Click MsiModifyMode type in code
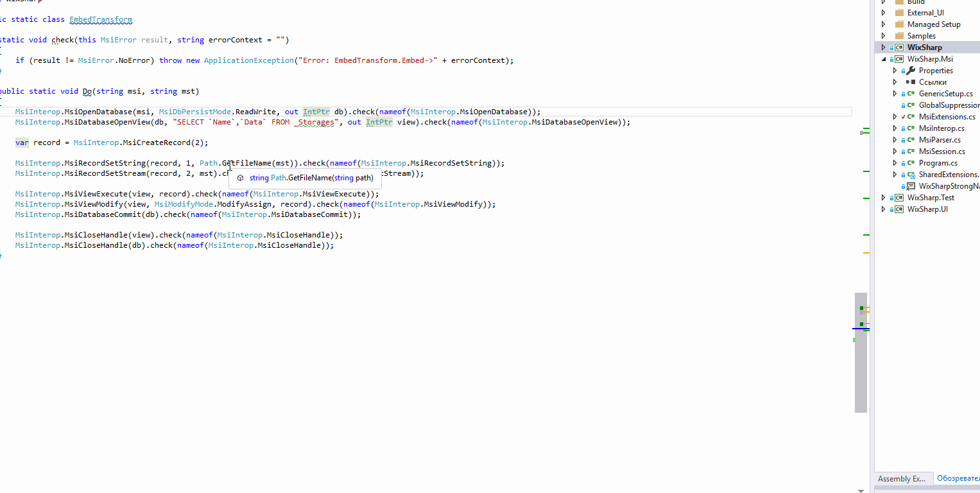Viewport: 980px width, 493px height. pos(183,204)
